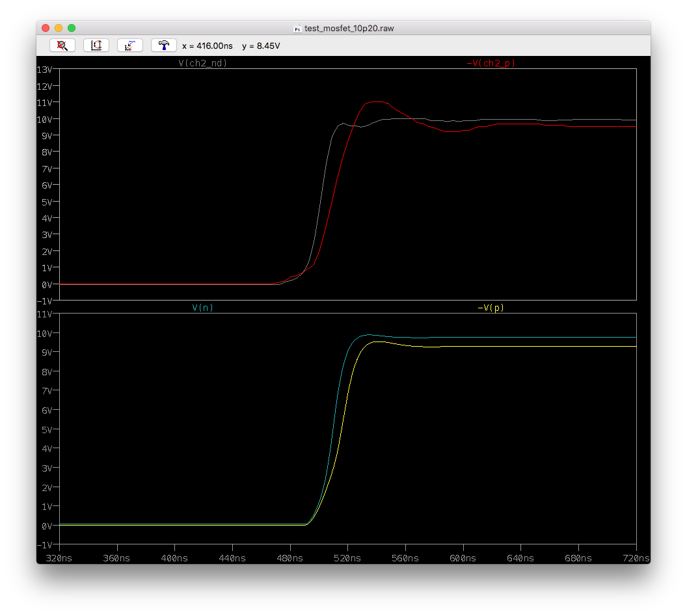This screenshot has width=687, height=616.
Task: Click the x = 416.00ns cursor readout
Action: (x=208, y=46)
